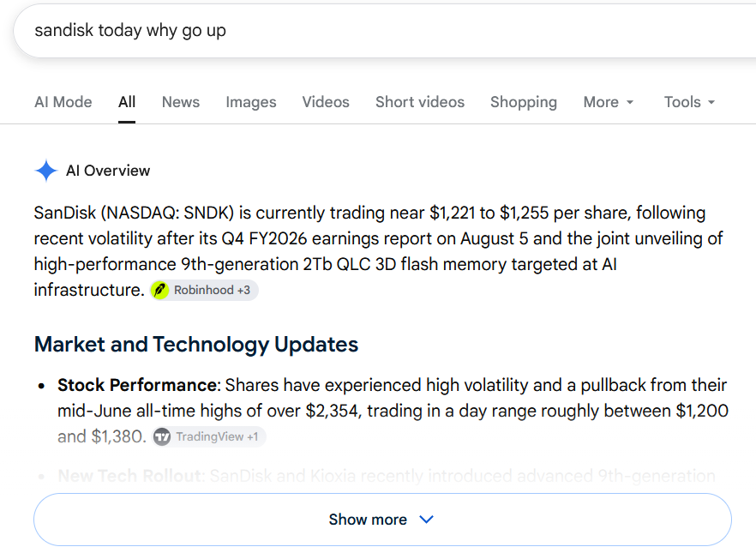
Task: Click the search box with sandisk query
Action: click(x=385, y=31)
